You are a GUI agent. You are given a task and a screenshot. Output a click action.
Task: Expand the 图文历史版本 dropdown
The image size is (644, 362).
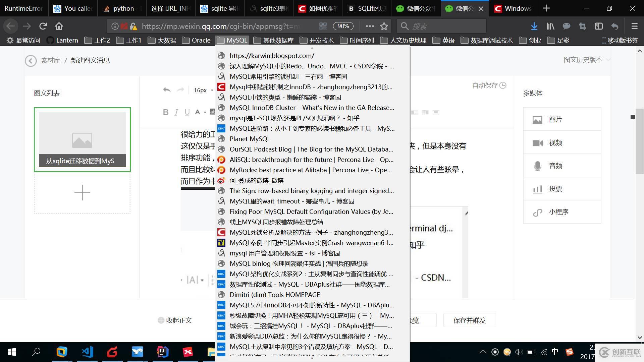pos(587,60)
